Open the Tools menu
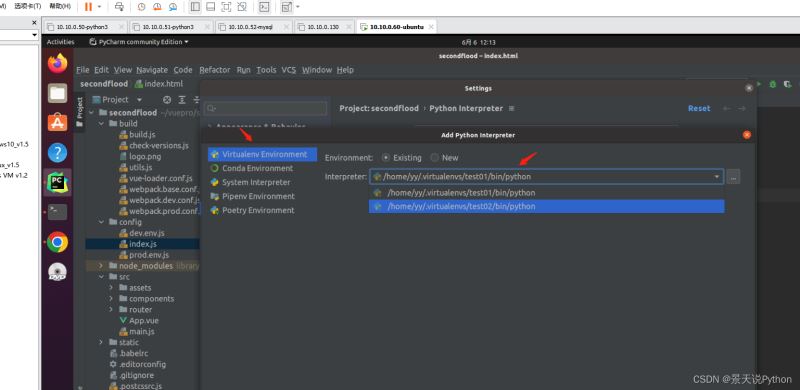The image size is (800, 390). pos(266,70)
